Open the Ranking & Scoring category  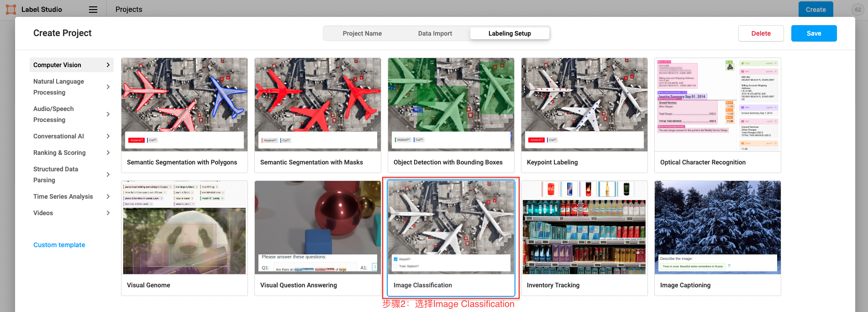tap(71, 153)
